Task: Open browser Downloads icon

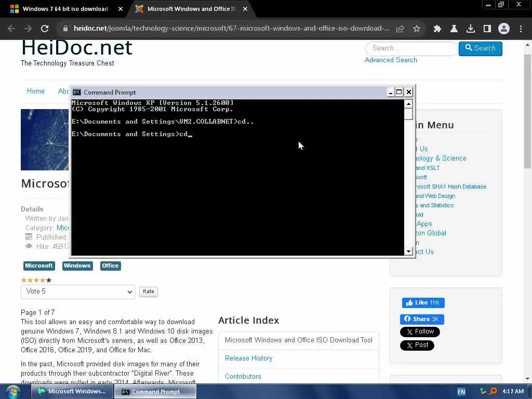Action: tap(471, 29)
